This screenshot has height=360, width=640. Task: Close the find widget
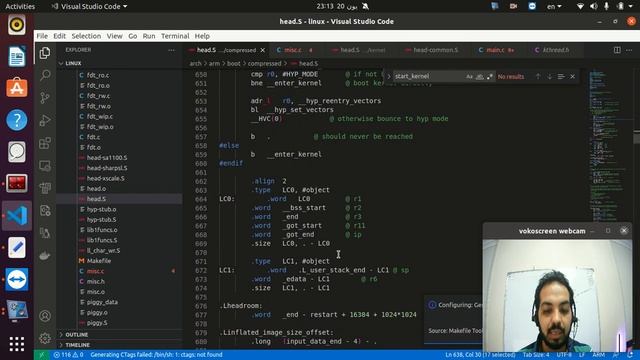point(573,76)
